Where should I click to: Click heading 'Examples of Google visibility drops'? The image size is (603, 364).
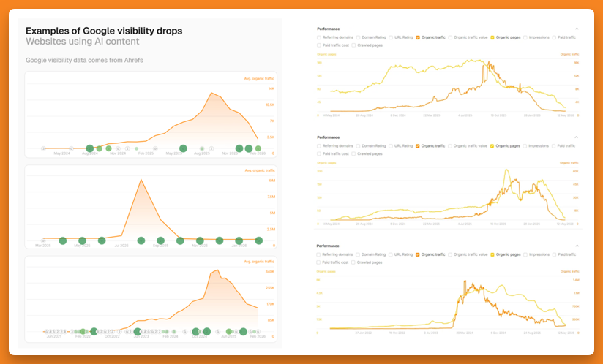point(104,31)
